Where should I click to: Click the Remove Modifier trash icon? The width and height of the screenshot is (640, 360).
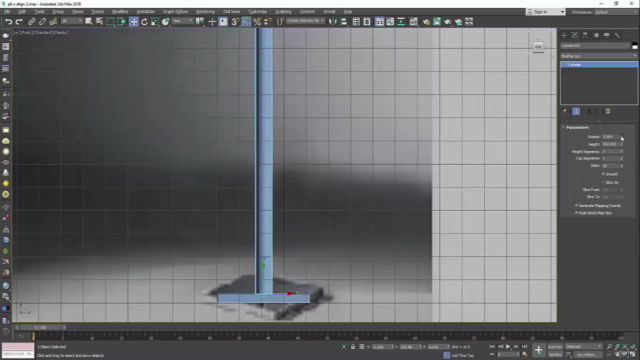596,111
